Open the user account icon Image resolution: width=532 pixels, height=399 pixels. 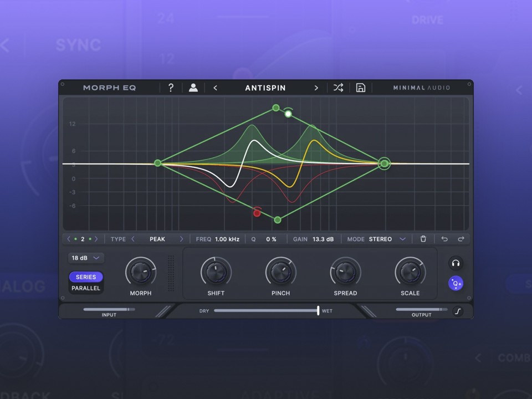tap(193, 88)
